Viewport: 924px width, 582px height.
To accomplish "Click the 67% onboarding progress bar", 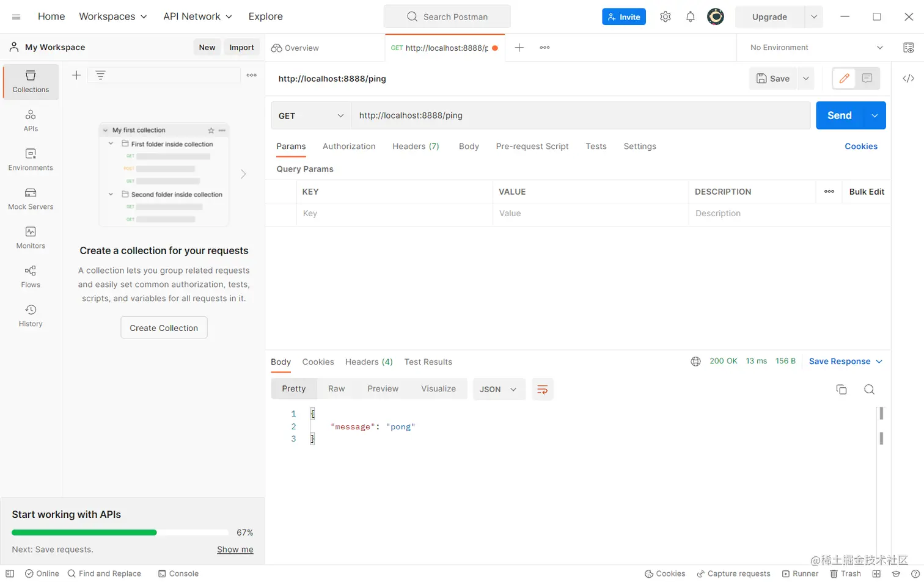I will pos(120,533).
